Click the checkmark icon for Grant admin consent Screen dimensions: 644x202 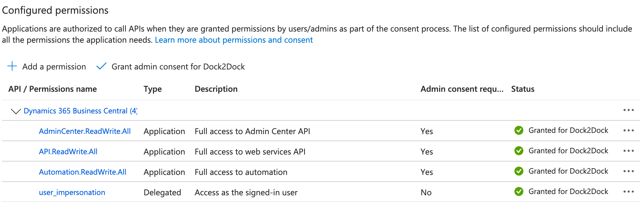[x=101, y=66]
